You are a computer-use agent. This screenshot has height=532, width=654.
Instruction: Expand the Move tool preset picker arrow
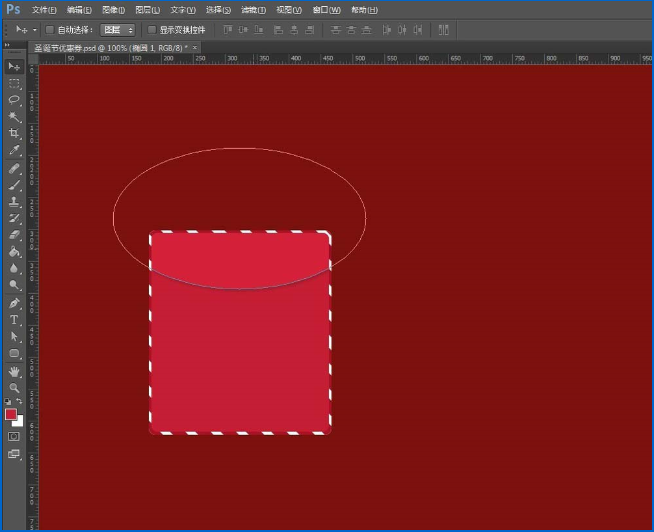tap(35, 30)
